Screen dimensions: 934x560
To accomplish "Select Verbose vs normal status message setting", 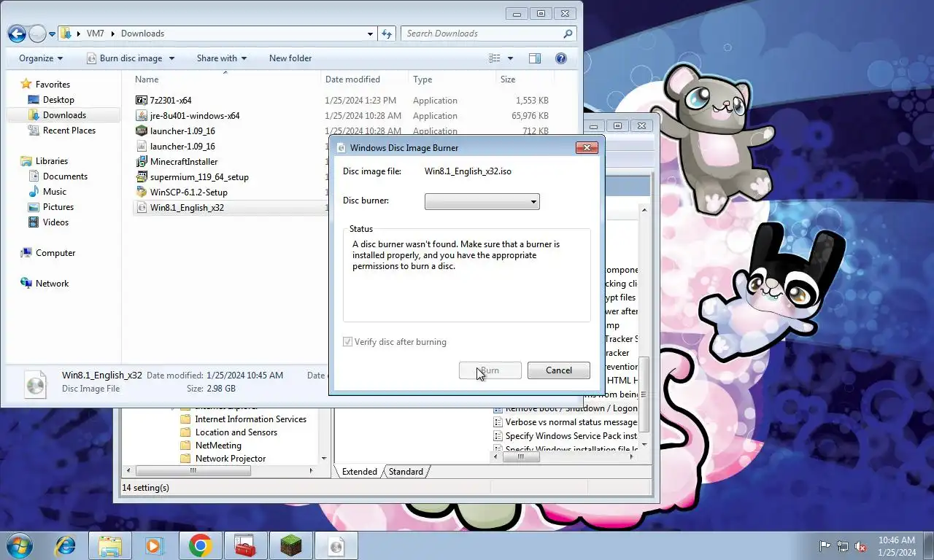I will [565, 422].
